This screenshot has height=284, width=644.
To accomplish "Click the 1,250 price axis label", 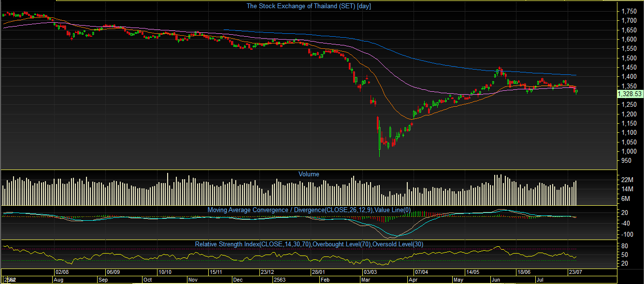I will [630, 105].
